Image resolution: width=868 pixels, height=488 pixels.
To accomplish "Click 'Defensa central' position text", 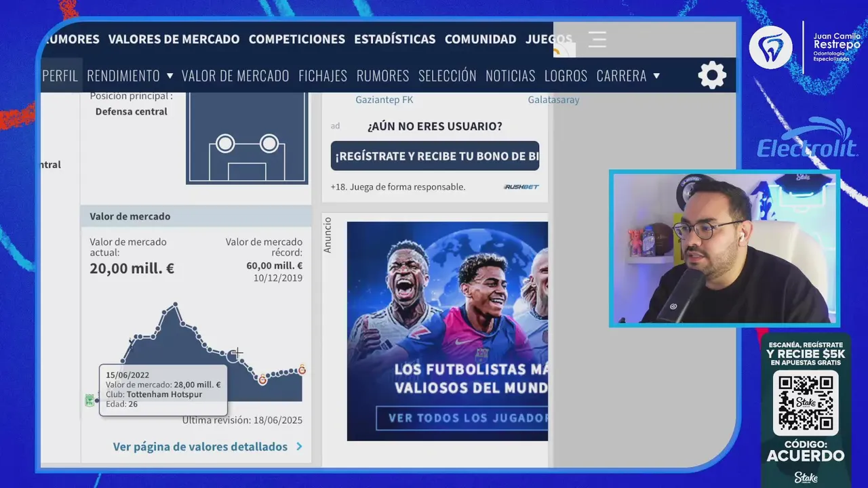I will pyautogui.click(x=131, y=111).
